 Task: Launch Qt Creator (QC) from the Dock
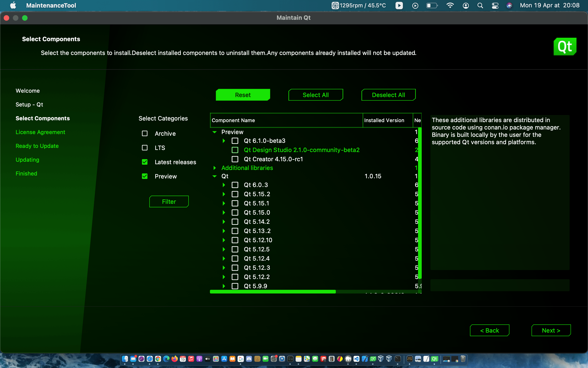coord(373,359)
